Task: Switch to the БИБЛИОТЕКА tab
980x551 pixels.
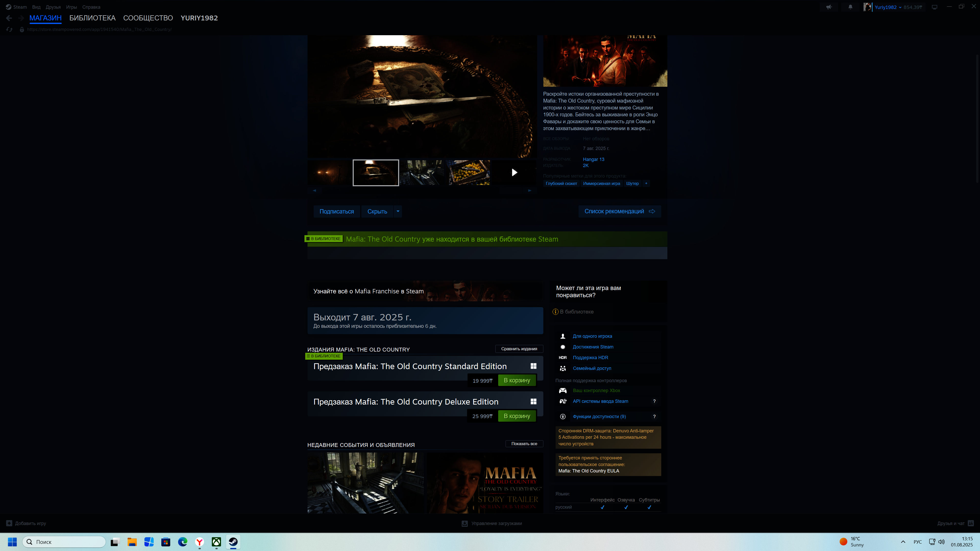Action: pos(92,18)
